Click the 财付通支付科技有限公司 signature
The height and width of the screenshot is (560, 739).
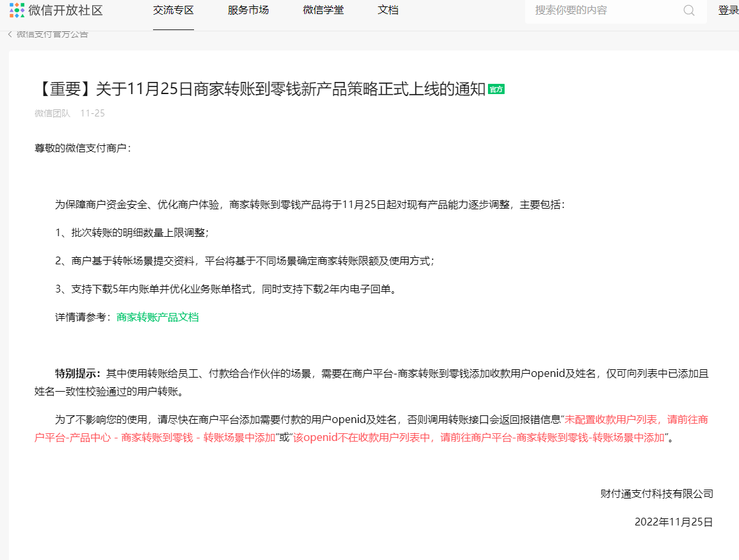tap(656, 493)
